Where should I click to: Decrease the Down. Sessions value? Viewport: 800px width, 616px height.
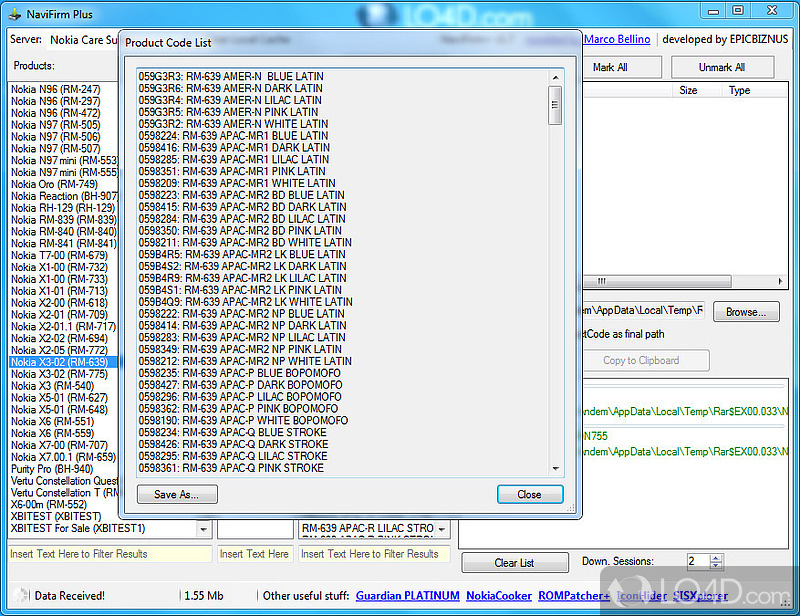[716, 565]
